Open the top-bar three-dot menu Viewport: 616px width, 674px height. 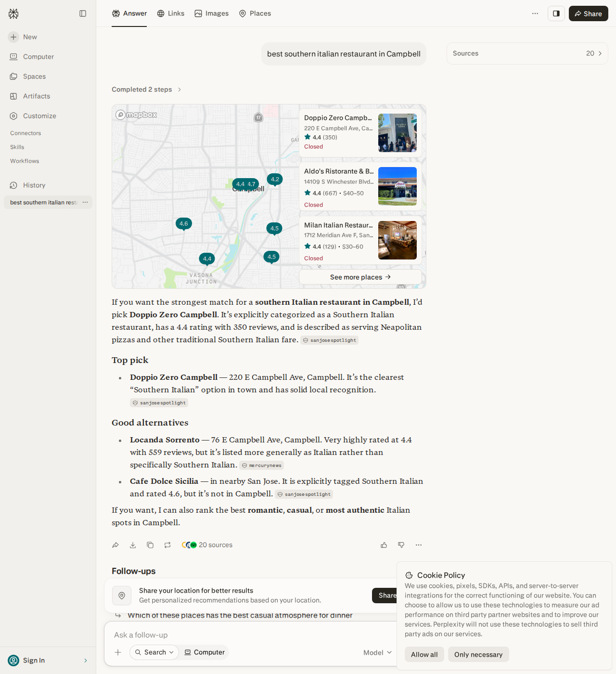(535, 13)
